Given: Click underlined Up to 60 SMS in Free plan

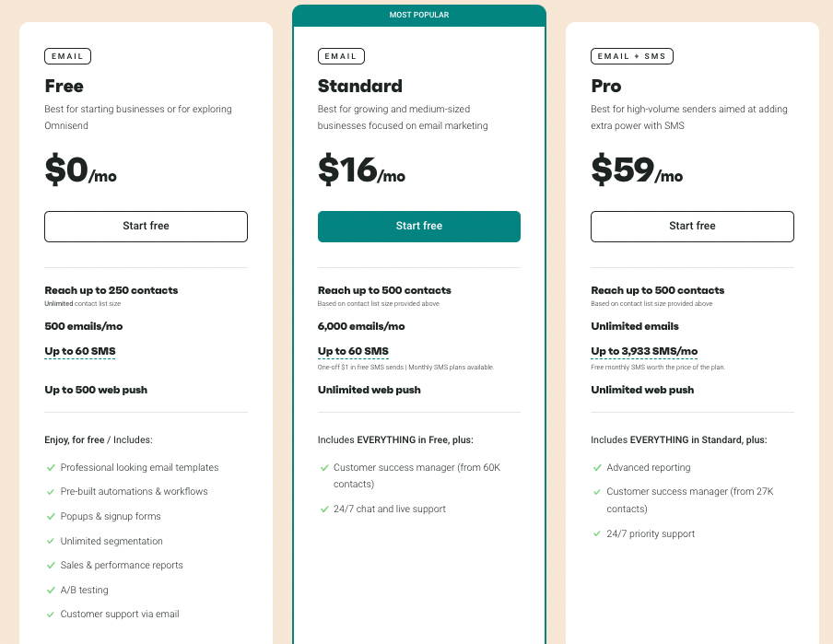Looking at the screenshot, I should 80,351.
